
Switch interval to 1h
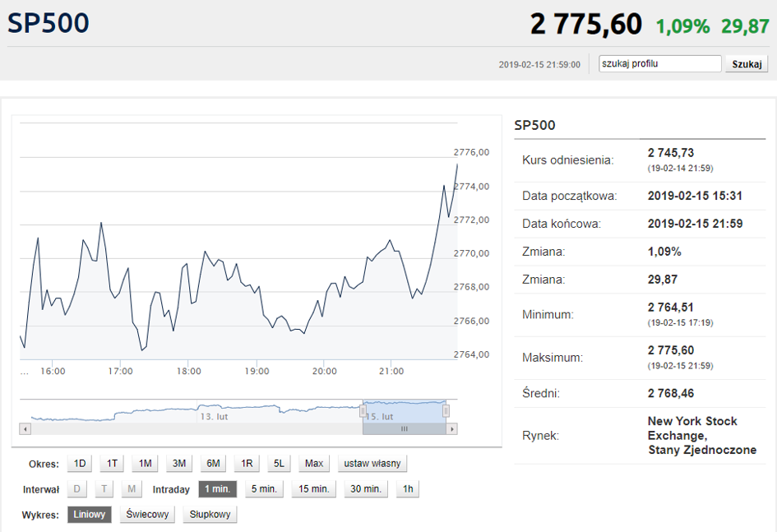pyautogui.click(x=408, y=489)
